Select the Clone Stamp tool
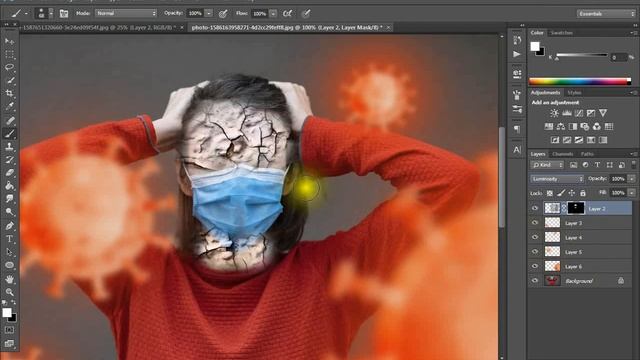640x360 pixels. (x=9, y=147)
